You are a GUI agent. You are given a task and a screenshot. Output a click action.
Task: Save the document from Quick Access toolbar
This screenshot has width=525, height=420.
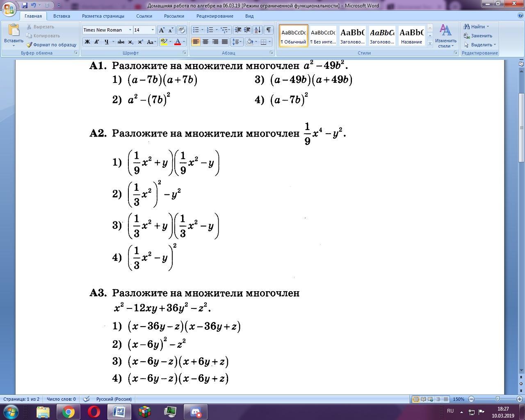click(25, 5)
